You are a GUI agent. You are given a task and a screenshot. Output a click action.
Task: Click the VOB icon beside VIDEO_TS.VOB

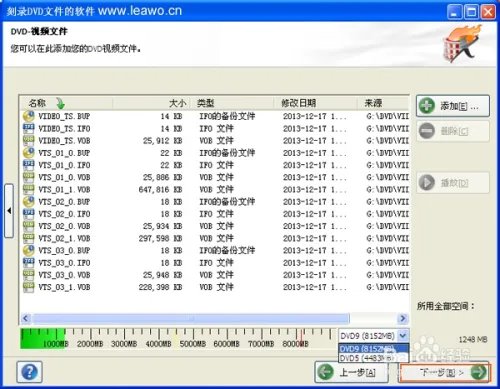coord(29,140)
